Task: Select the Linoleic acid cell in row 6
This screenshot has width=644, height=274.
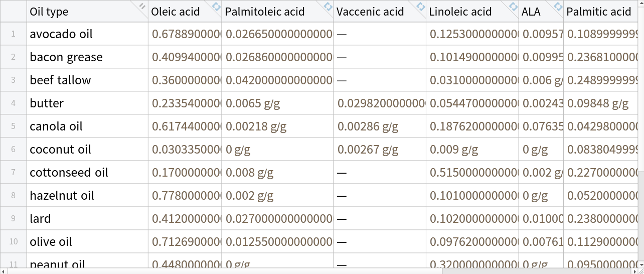Action: pos(472,150)
